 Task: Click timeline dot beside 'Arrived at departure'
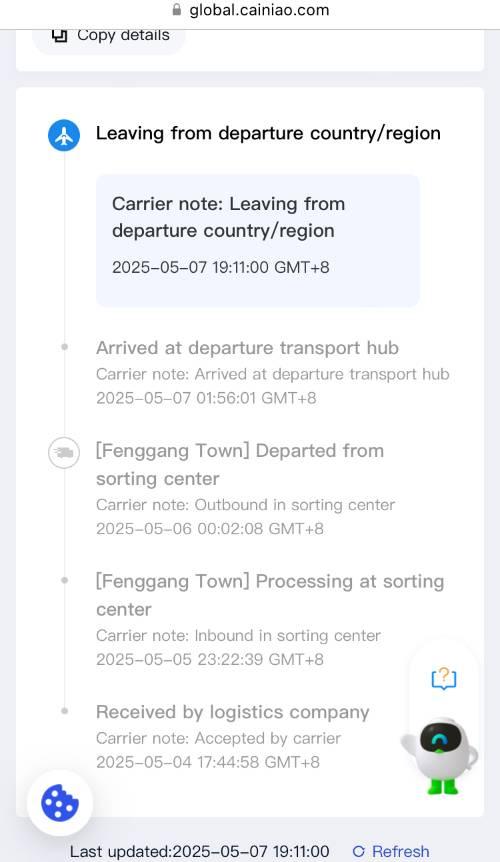(x=64, y=347)
